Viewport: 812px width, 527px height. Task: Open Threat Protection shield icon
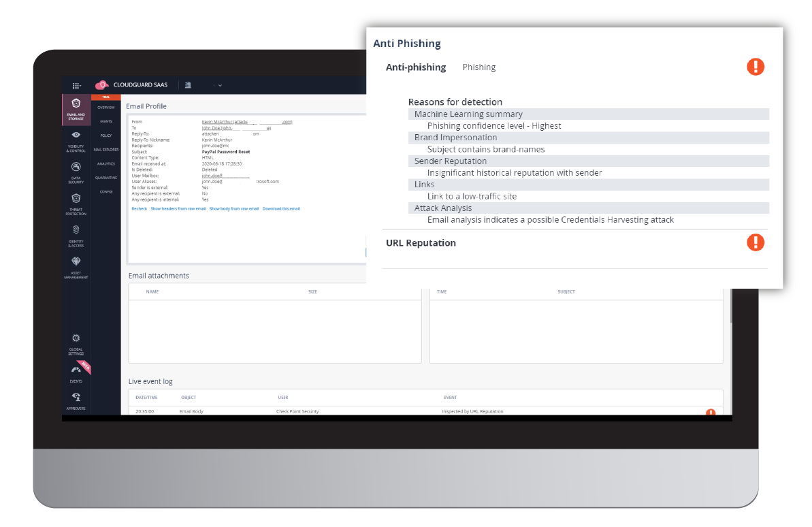pos(76,198)
